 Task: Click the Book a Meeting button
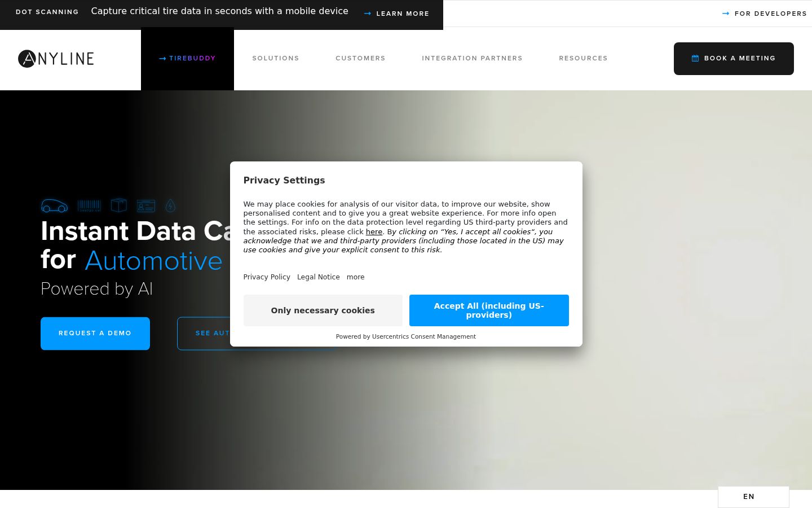coord(734,59)
